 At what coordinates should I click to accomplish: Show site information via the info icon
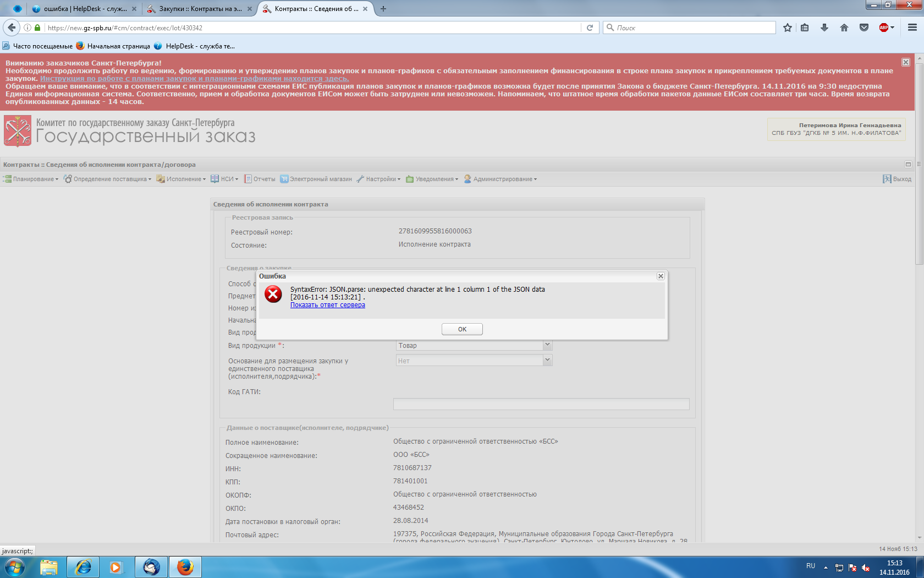click(28, 28)
